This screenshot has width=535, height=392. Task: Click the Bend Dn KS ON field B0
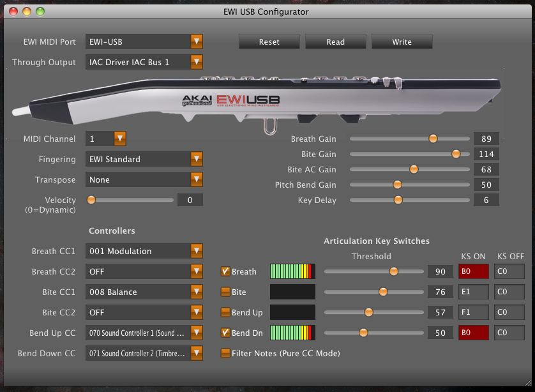coord(474,333)
